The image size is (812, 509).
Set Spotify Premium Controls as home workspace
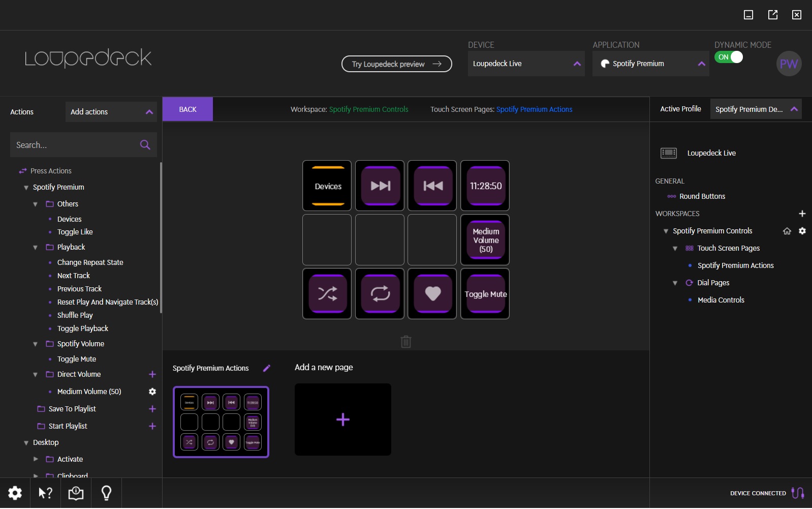[787, 231]
